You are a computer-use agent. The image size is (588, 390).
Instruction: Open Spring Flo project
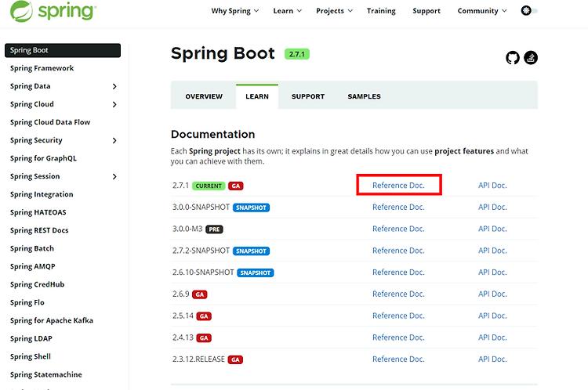(x=27, y=302)
